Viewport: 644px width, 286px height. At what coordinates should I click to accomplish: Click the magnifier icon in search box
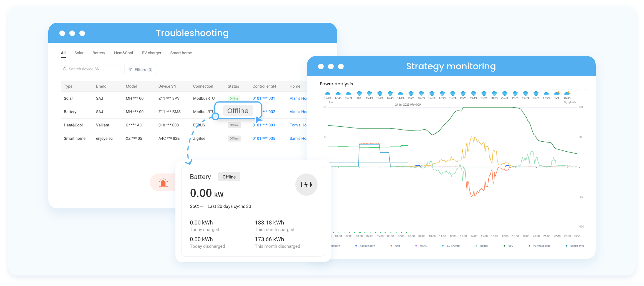pos(65,69)
